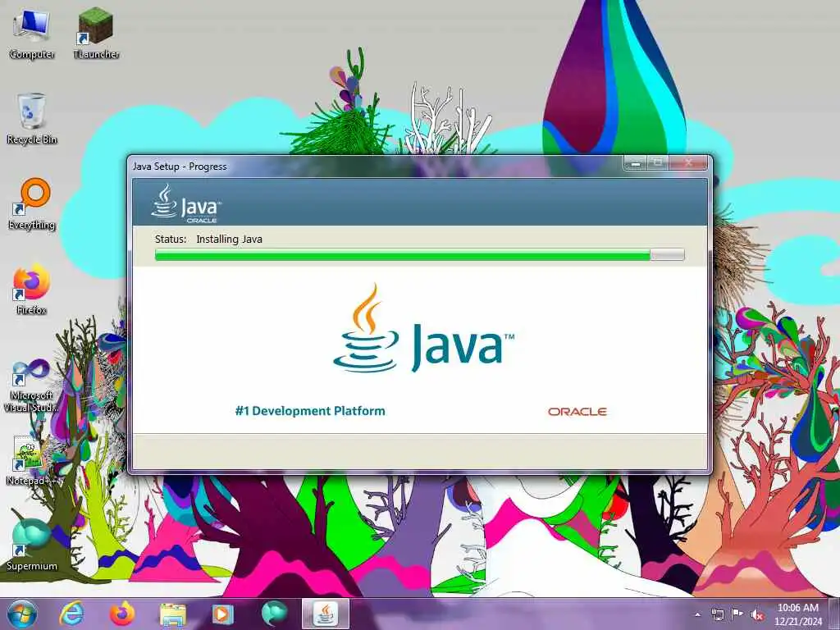Open the Computer desktop icon
840x630 pixels.
(32, 33)
